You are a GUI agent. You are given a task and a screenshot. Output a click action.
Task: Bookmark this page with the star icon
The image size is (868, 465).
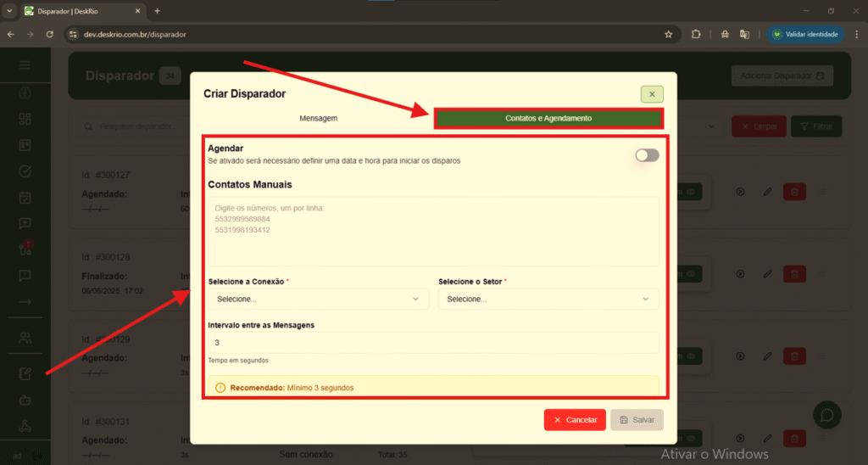point(668,35)
